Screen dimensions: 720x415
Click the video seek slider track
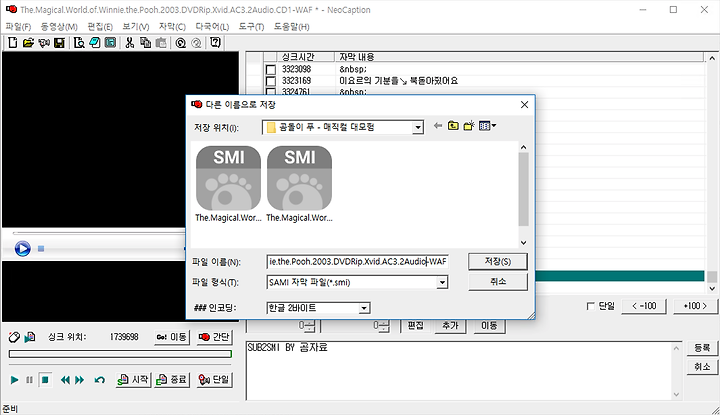(99, 233)
